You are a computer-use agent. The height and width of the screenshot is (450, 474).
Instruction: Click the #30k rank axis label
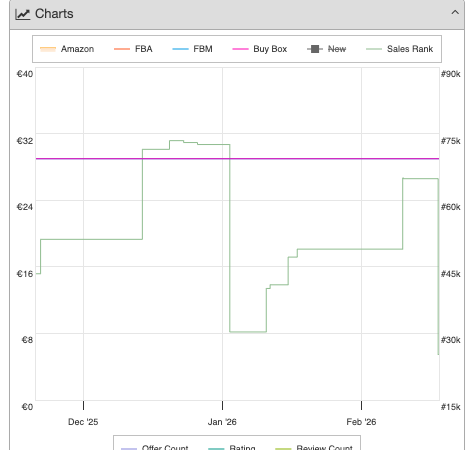[451, 340]
